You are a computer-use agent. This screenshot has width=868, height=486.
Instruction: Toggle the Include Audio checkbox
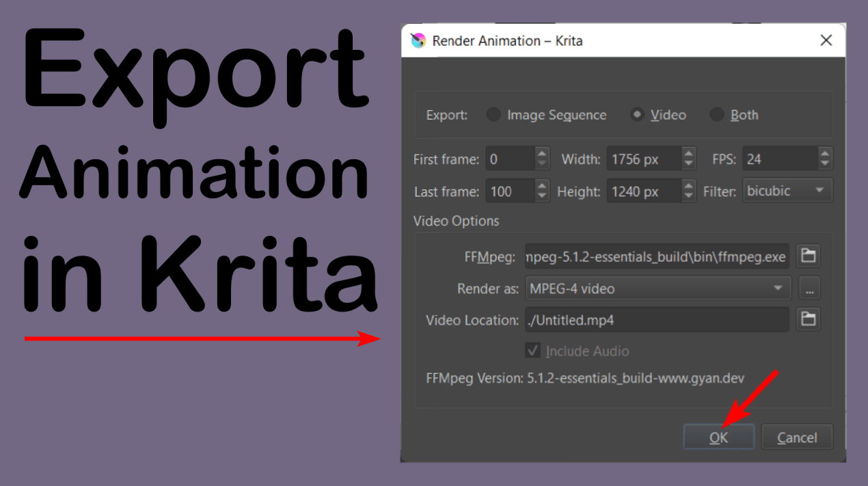coord(532,351)
